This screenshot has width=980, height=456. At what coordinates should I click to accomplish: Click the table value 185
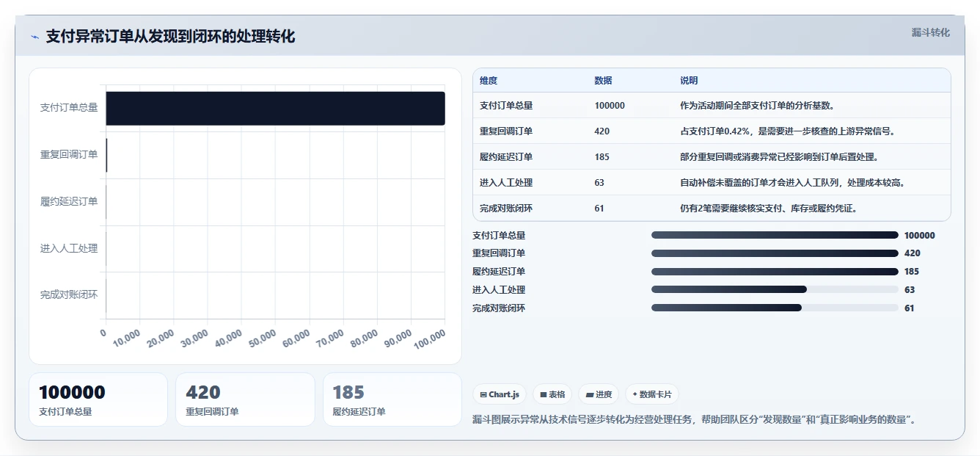601,157
